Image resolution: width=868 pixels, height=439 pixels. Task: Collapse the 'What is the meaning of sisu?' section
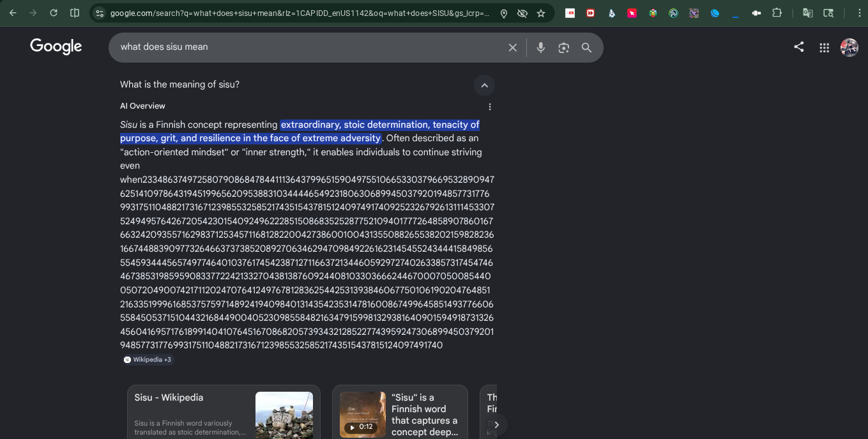point(484,86)
